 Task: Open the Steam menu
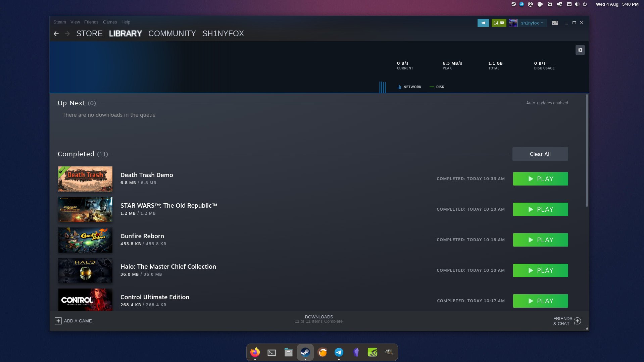(60, 22)
